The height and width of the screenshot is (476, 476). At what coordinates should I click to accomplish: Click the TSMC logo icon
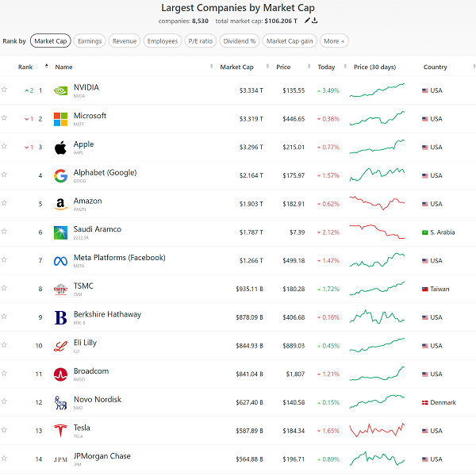pyautogui.click(x=60, y=290)
